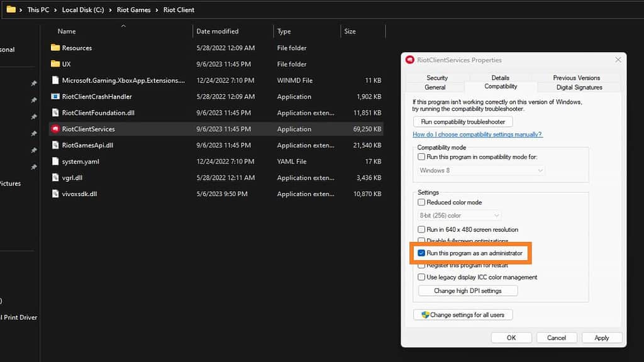
Task: Click the vgrl.dll file icon
Action: [55, 177]
